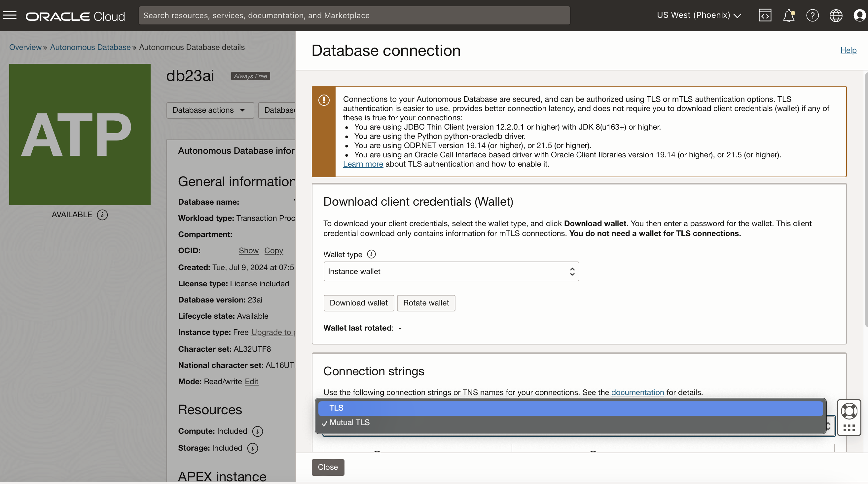868x484 pixels.
Task: Open the Wallet type dropdown
Action: pos(451,271)
